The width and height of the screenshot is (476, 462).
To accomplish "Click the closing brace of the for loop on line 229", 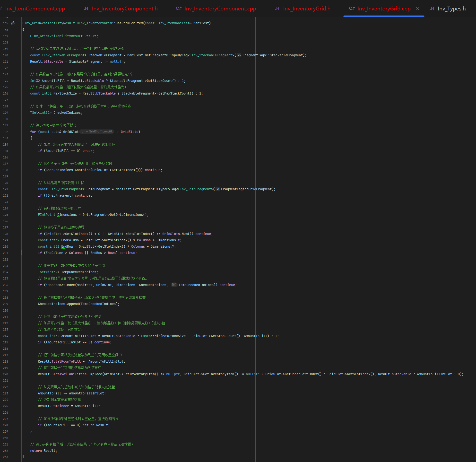I will 31,431.
